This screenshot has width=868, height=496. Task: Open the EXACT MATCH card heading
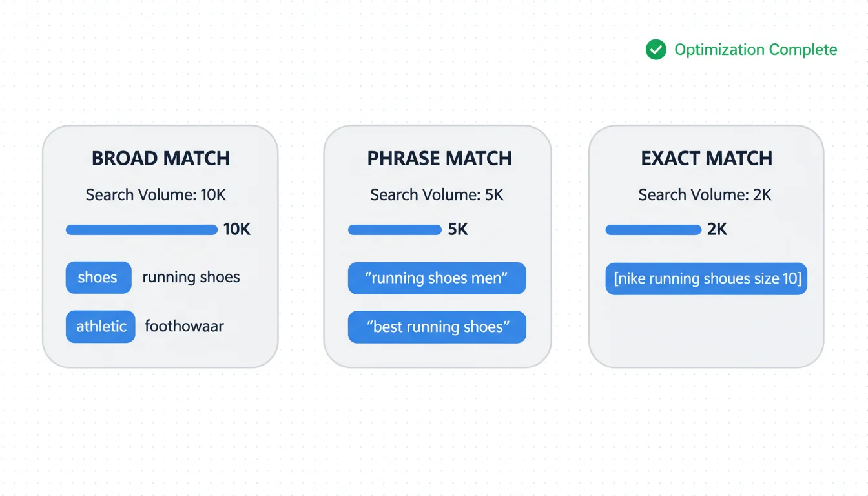click(x=707, y=158)
